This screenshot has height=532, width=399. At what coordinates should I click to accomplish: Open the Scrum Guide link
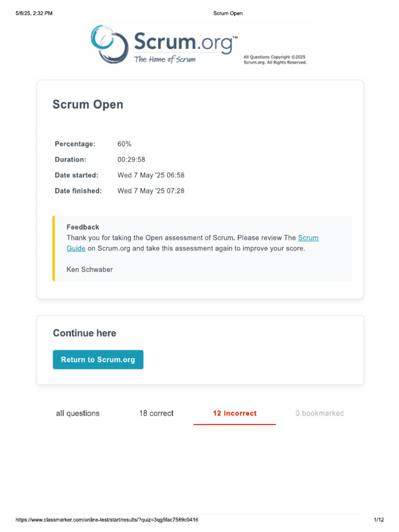(x=308, y=238)
